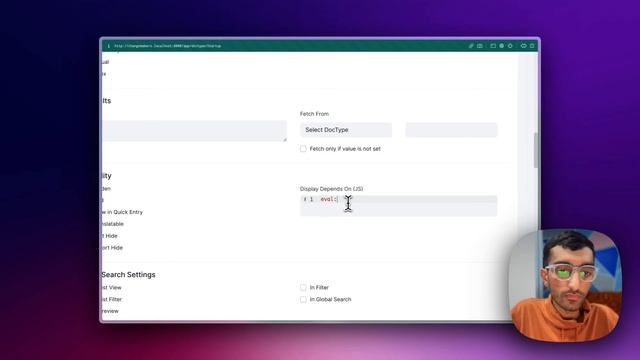Viewport: 640px width, 360px height.
Task: Enable Fetch only if value is not set
Action: 303,149
